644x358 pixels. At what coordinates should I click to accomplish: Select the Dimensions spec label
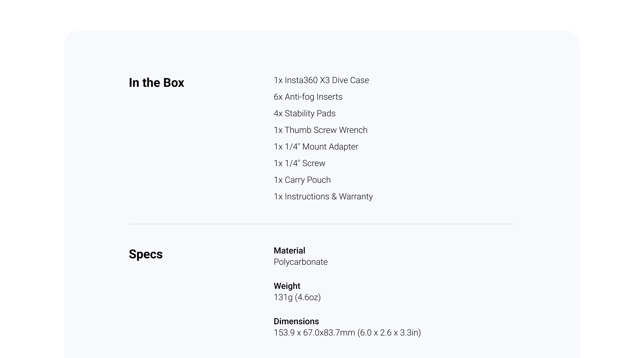[296, 321]
